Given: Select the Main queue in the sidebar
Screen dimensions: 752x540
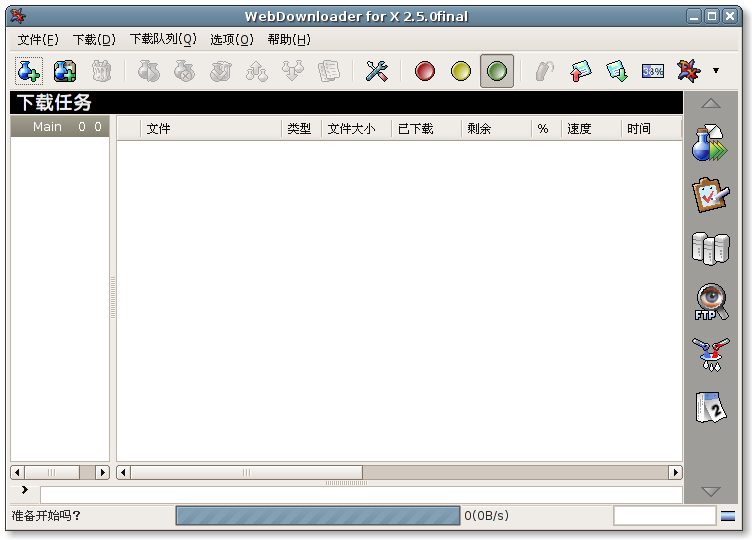Looking at the screenshot, I should click(x=60, y=127).
